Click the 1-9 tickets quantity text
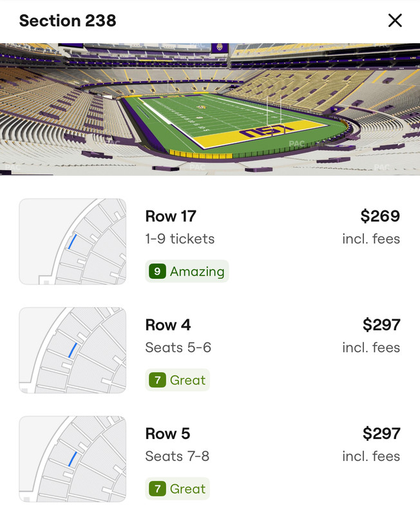This screenshot has width=420, height=515. (180, 239)
